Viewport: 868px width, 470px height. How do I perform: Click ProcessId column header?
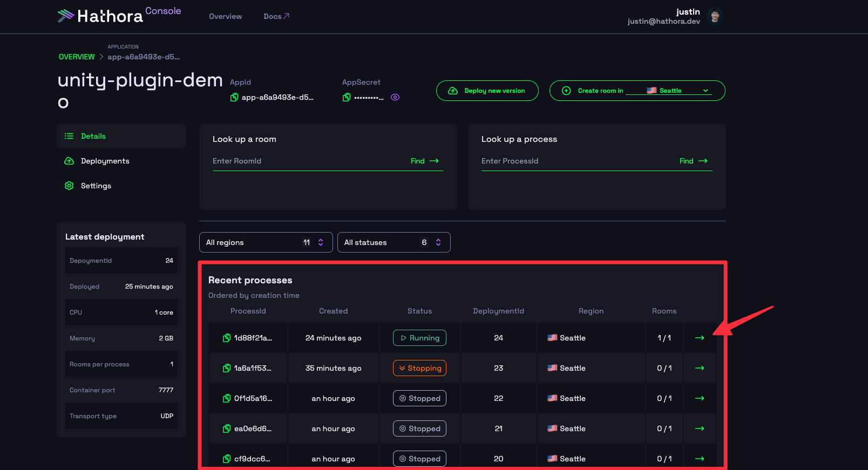click(248, 311)
